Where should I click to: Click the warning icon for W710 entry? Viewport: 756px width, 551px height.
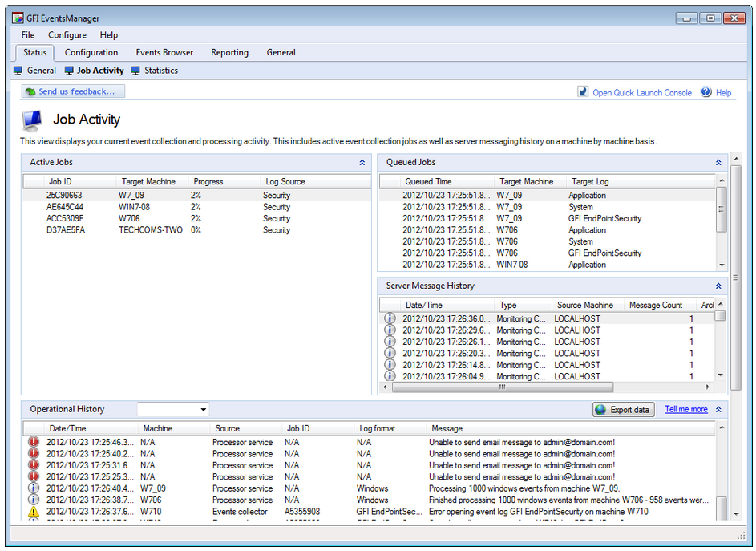click(33, 512)
